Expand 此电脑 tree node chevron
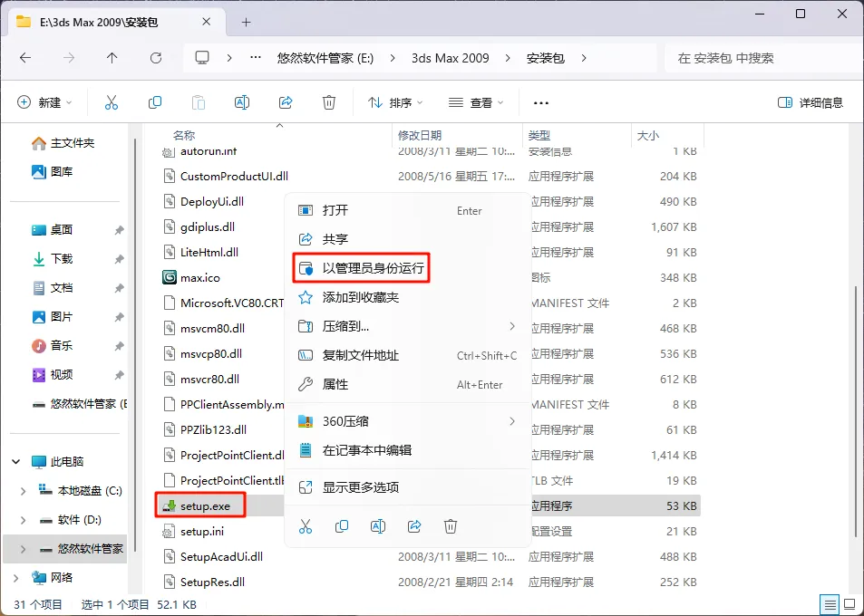Image resolution: width=864 pixels, height=616 pixels. click(16, 461)
